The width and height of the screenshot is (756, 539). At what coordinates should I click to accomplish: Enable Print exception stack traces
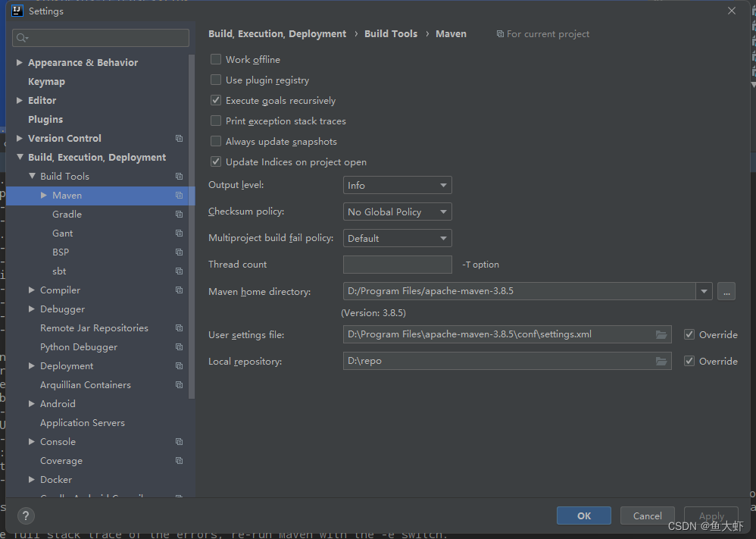point(216,121)
